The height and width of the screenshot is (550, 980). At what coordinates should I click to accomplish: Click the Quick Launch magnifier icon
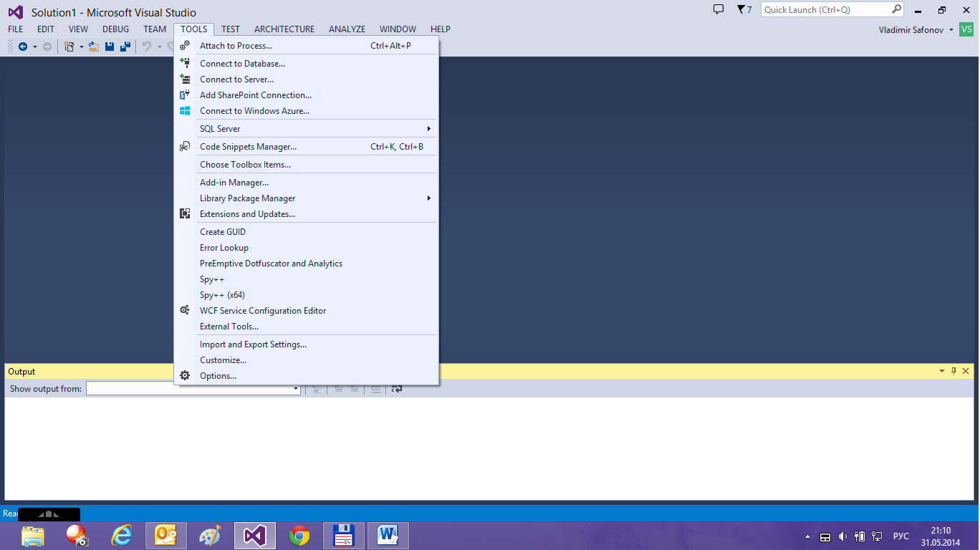(896, 9)
